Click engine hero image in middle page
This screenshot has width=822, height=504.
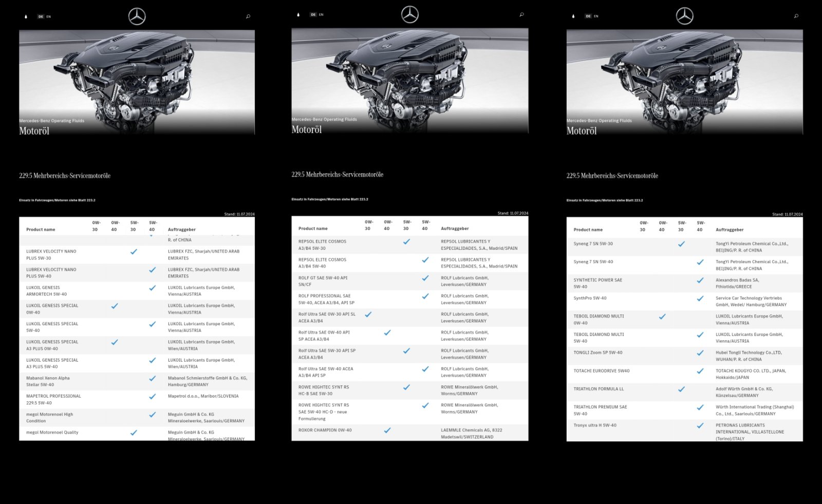click(410, 81)
